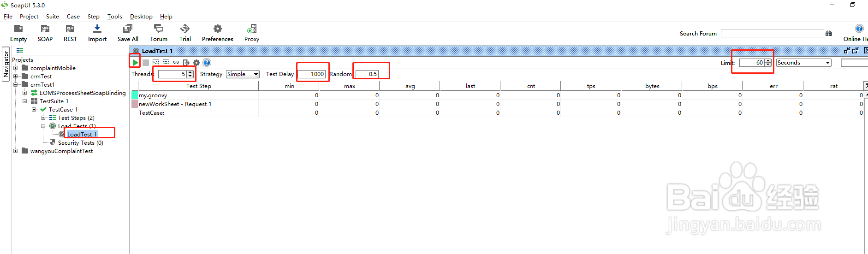Click Save All in toolbar
This screenshot has height=254, width=868.
128,33
